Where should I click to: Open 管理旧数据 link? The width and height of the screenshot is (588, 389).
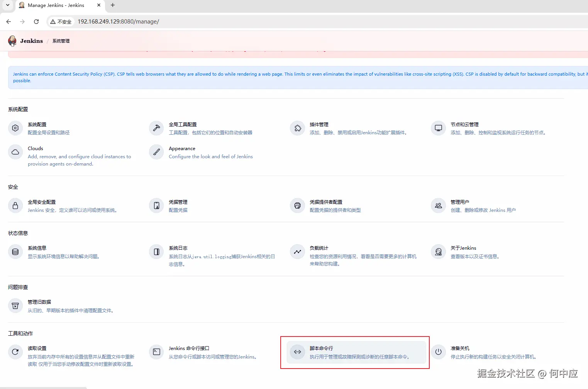coord(39,302)
